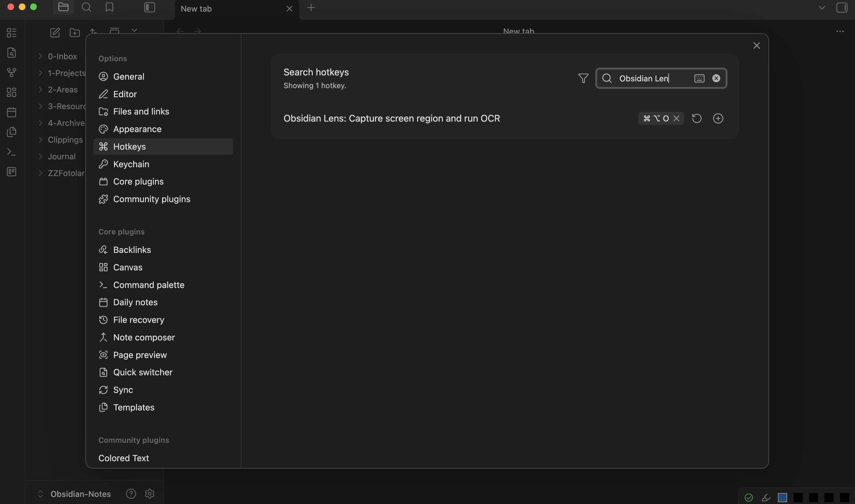This screenshot has height=504, width=855.
Task: Open Colored Text plugin settings
Action: pos(163,458)
